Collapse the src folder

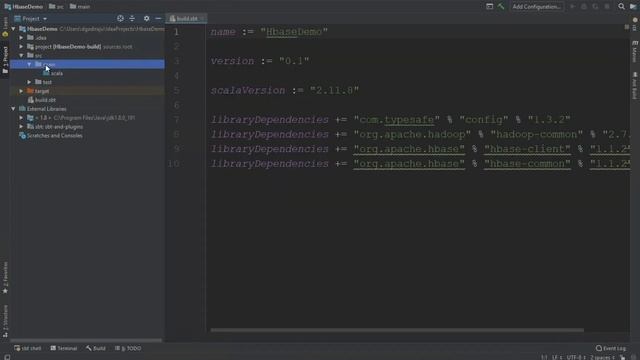coord(22,56)
